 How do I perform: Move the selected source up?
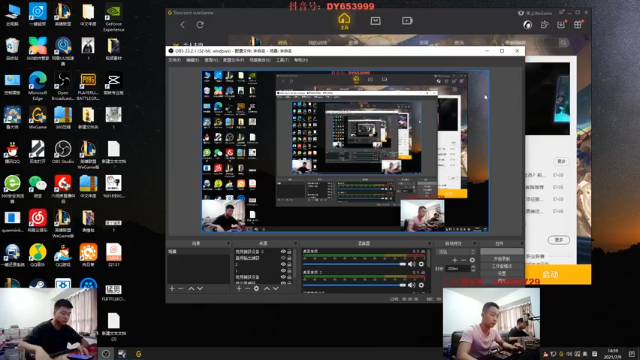tap(267, 289)
